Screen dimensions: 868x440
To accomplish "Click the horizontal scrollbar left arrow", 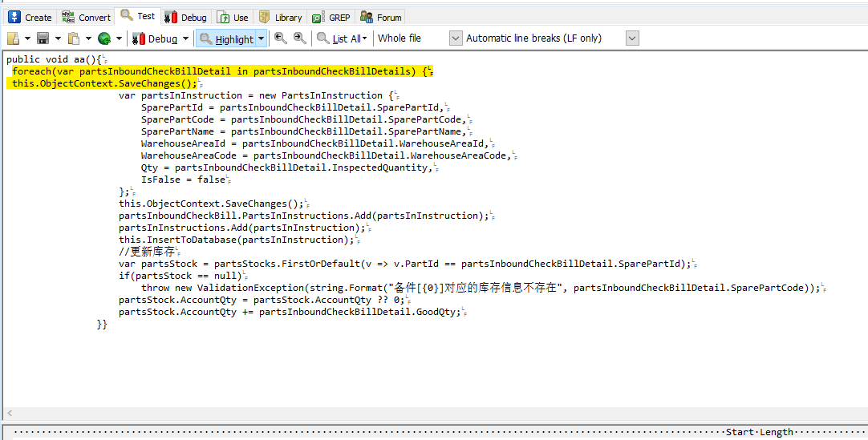I will (x=10, y=413).
